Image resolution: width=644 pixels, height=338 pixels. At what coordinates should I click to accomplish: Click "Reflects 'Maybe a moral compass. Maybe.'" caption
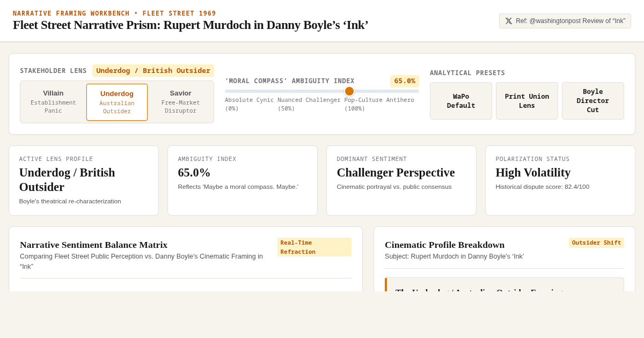click(x=238, y=187)
